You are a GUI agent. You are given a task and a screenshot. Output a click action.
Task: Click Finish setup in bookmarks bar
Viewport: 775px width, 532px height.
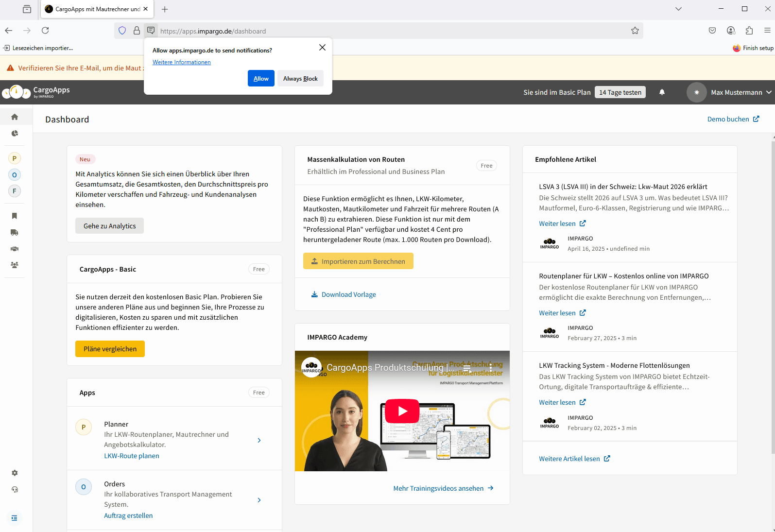(753, 48)
